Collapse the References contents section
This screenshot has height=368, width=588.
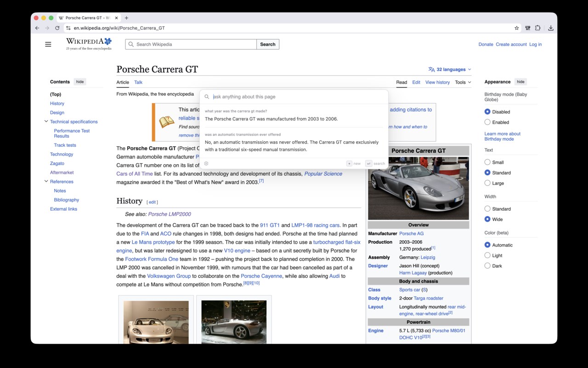[46, 181]
